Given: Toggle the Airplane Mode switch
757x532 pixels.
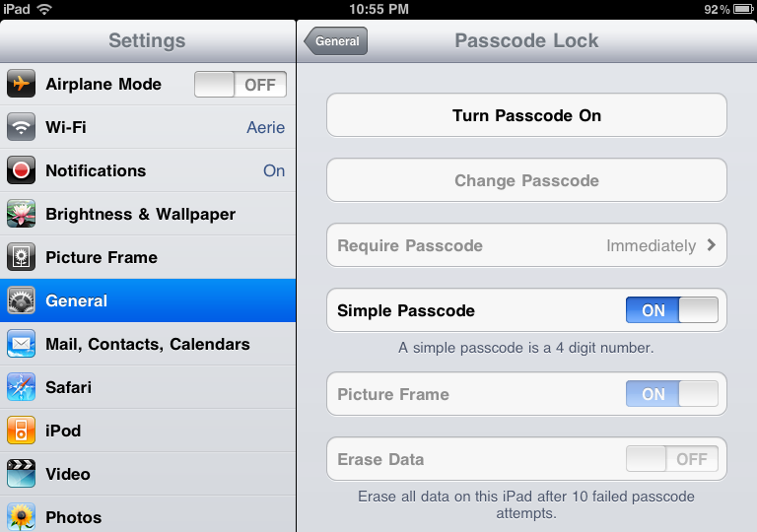Looking at the screenshot, I should (x=241, y=85).
